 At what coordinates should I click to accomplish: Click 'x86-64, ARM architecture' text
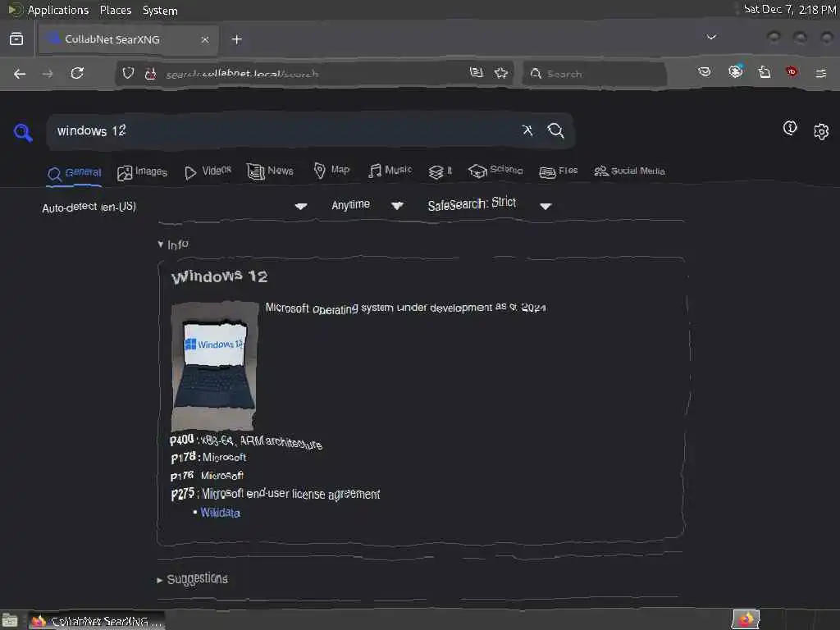pyautogui.click(x=262, y=442)
